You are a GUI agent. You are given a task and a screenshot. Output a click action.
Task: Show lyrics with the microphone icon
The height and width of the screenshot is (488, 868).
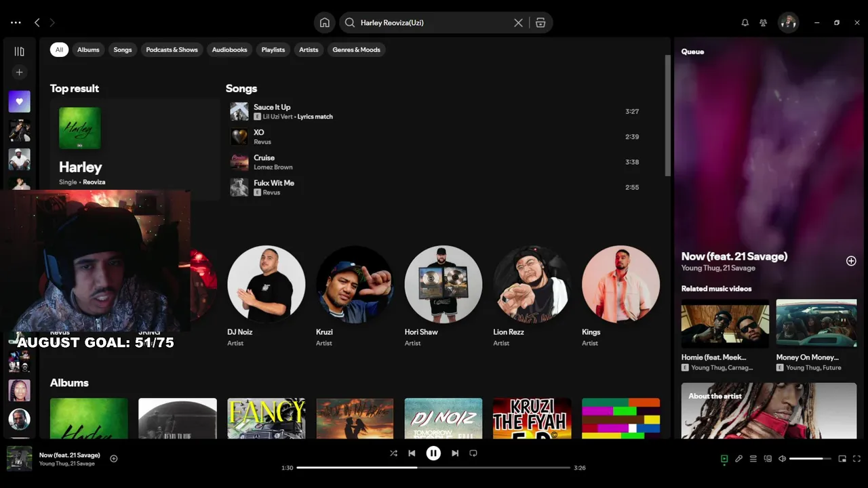pyautogui.click(x=738, y=459)
